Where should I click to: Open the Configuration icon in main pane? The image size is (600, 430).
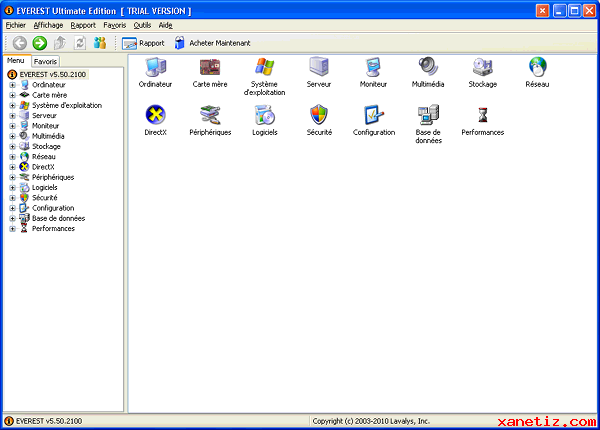(x=373, y=114)
